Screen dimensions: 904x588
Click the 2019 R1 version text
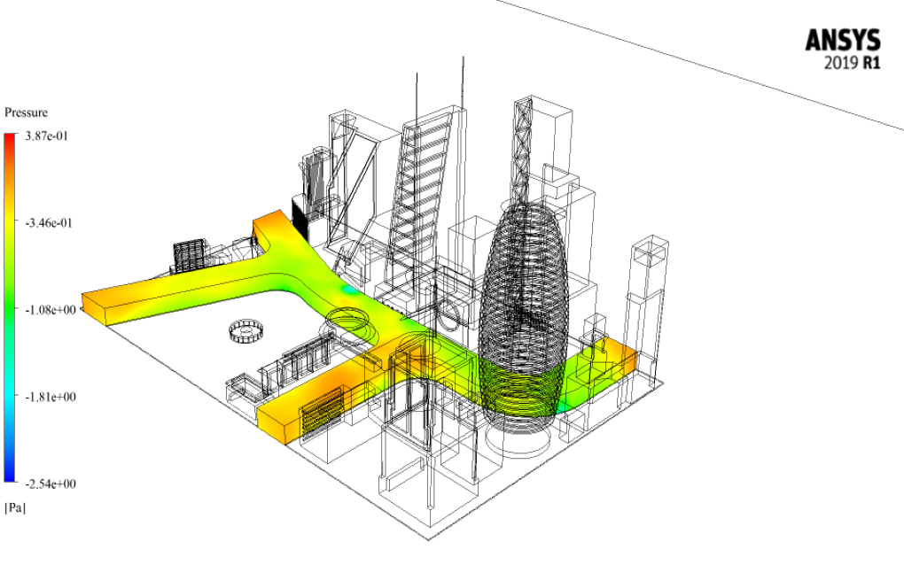tap(852, 64)
